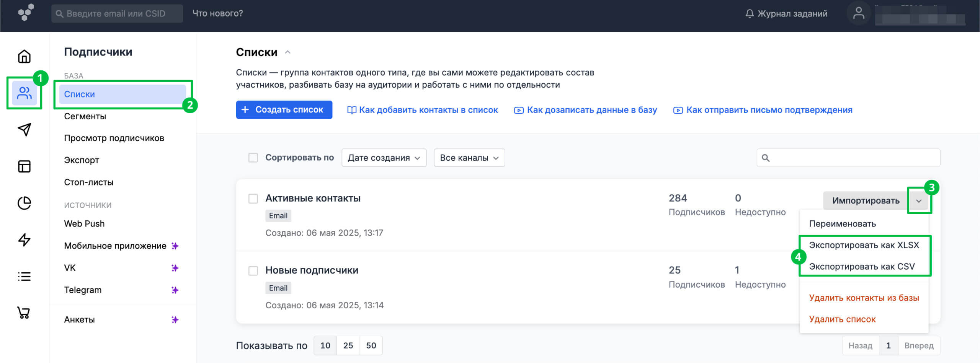Image resolution: width=980 pixels, height=363 pixels.
Task: Open the lightning bolt automation icon
Action: point(24,240)
